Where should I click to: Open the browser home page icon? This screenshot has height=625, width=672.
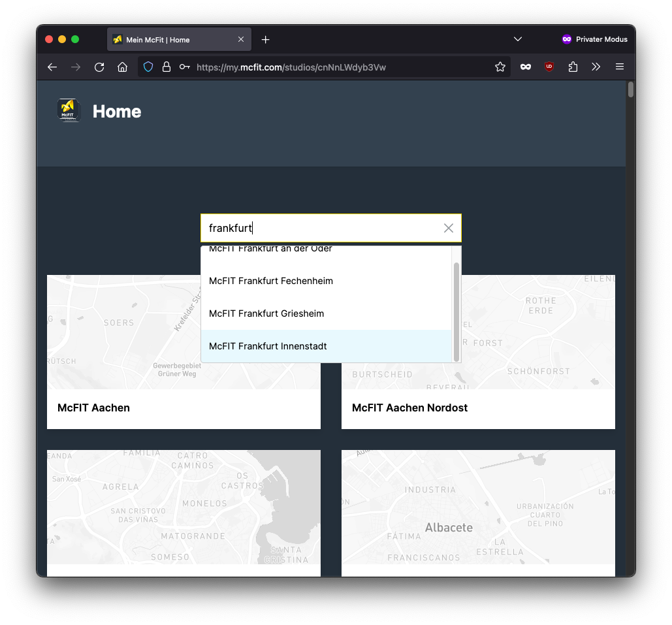(122, 67)
